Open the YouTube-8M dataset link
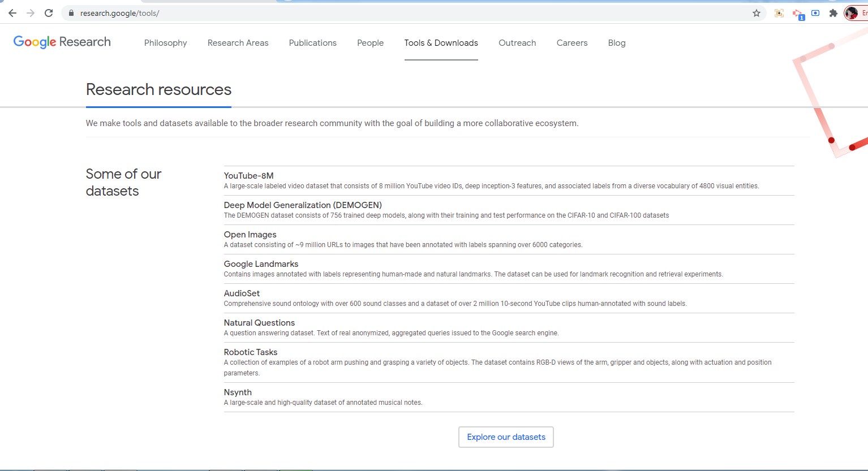The width and height of the screenshot is (868, 471). click(248, 176)
